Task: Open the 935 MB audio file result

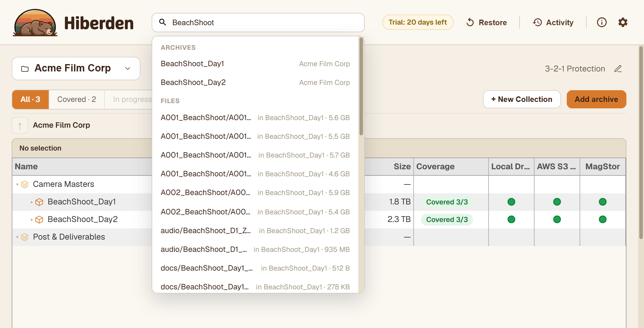Action: (255, 249)
